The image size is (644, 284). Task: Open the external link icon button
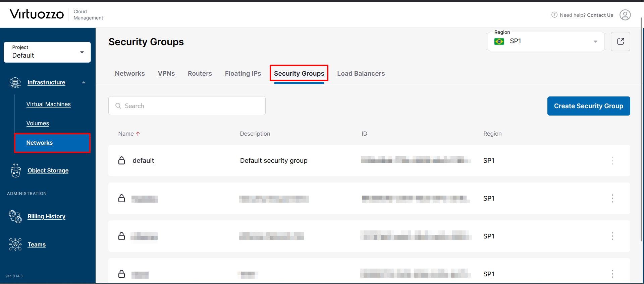pos(621,42)
